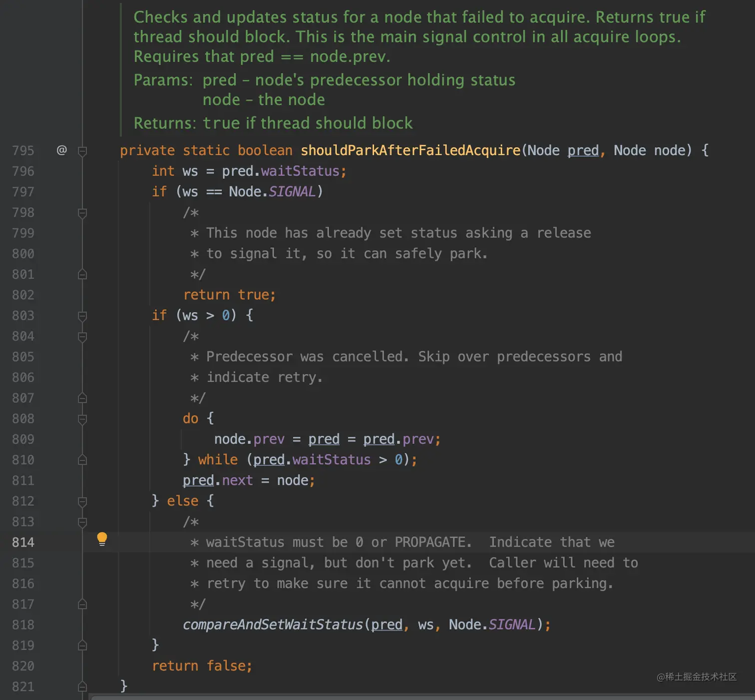The height and width of the screenshot is (700, 755).
Task: Click the fold end marker on line 810
Action: (83, 460)
